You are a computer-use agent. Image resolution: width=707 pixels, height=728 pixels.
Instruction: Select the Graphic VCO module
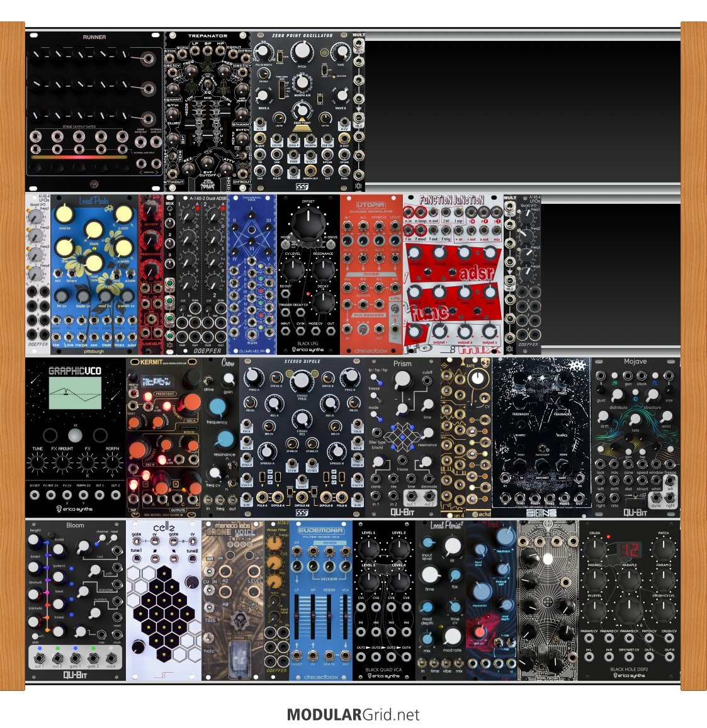click(76, 437)
